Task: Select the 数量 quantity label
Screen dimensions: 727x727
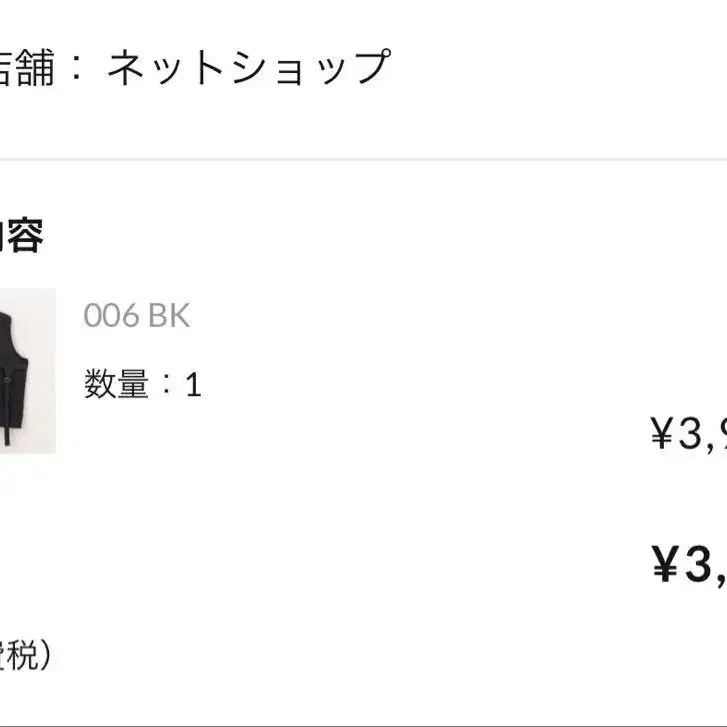Action: click(x=116, y=385)
